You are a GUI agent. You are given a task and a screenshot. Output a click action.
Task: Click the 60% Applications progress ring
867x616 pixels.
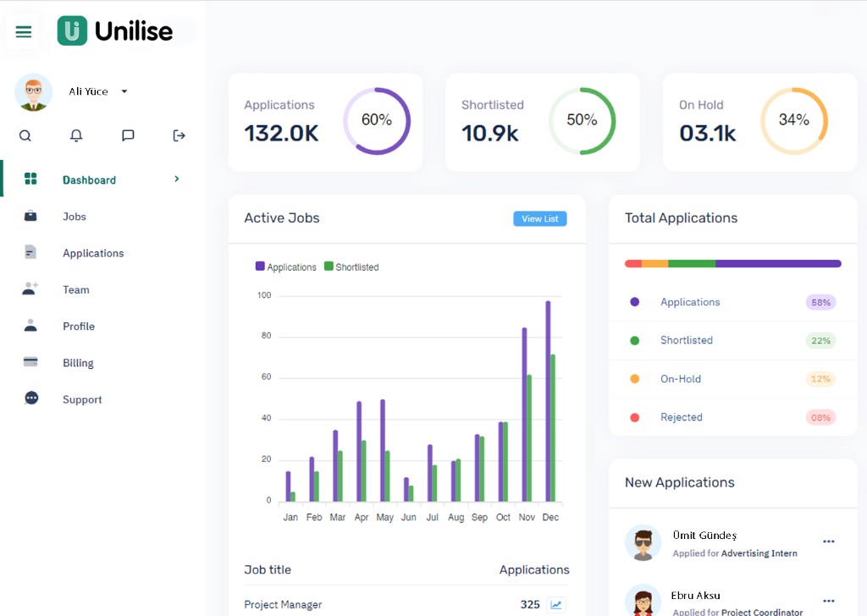click(377, 121)
